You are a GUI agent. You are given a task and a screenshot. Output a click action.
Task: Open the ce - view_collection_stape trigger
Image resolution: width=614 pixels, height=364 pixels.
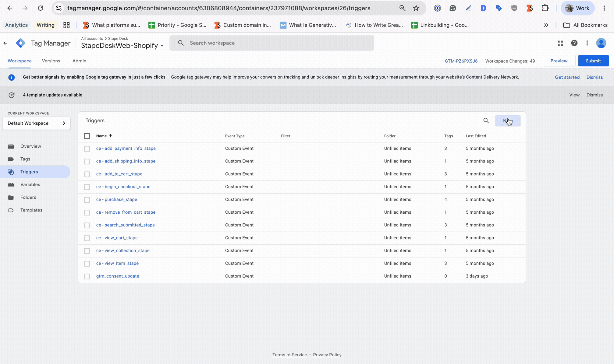123,251
